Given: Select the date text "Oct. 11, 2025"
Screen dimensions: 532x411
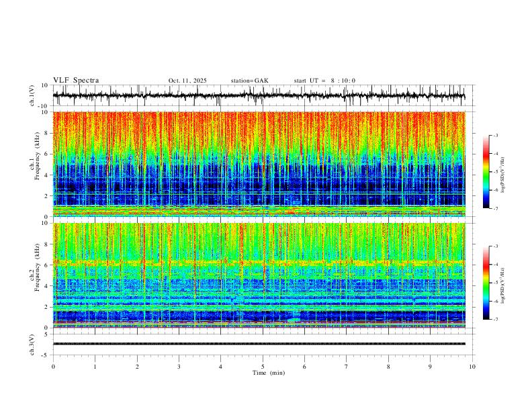Looking at the screenshot, I should point(187,81).
